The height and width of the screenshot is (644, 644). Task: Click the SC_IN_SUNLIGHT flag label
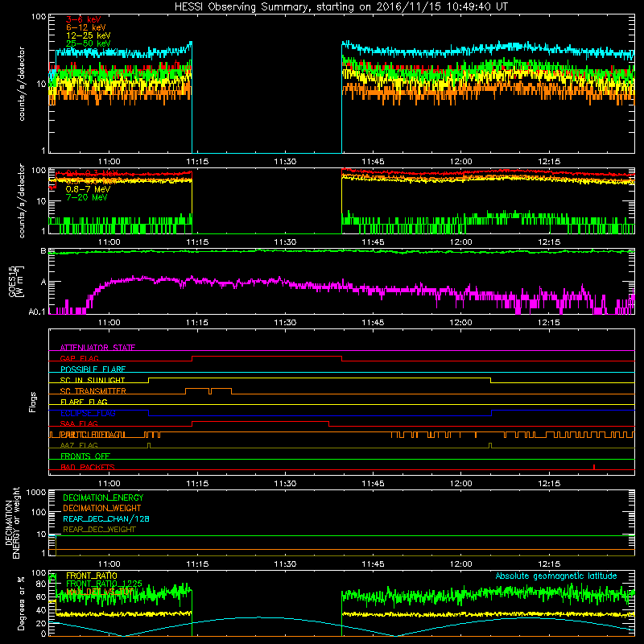pyautogui.click(x=93, y=380)
